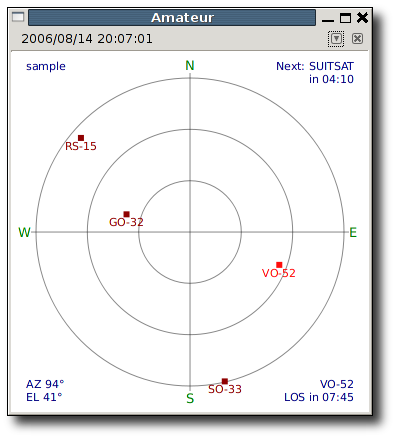Click the Amateur title bar
The width and height of the screenshot is (396, 439).
pyautogui.click(x=172, y=18)
